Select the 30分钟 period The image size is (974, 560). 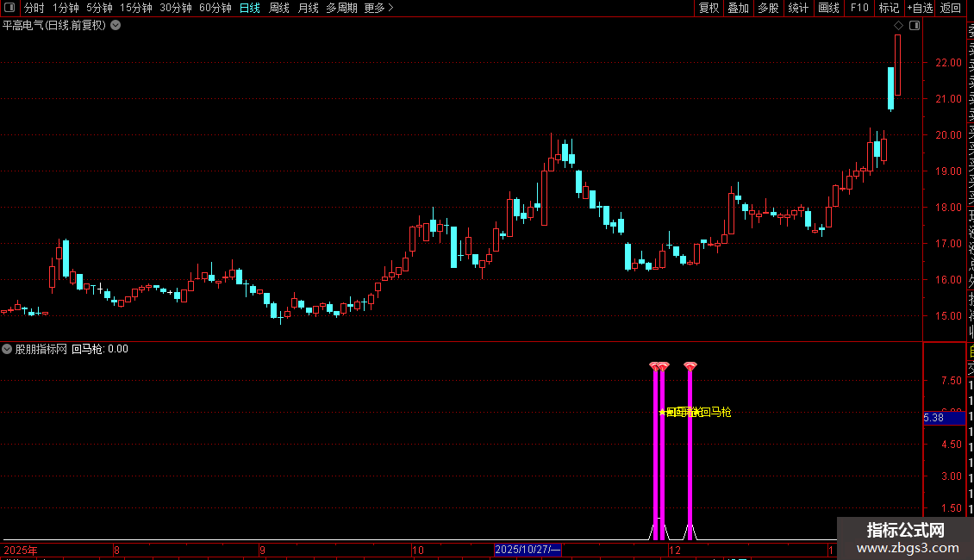pyautogui.click(x=176, y=8)
